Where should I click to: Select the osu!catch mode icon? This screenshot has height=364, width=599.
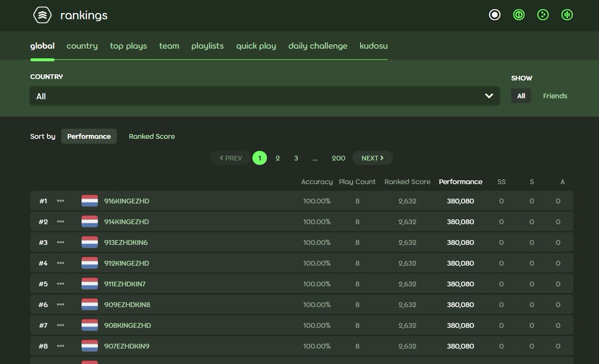(543, 15)
